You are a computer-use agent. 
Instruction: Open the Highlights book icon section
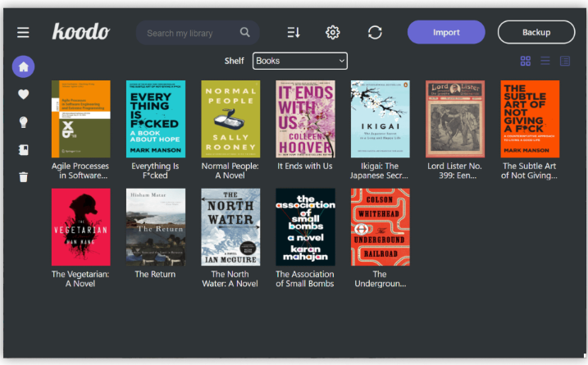pos(23,150)
